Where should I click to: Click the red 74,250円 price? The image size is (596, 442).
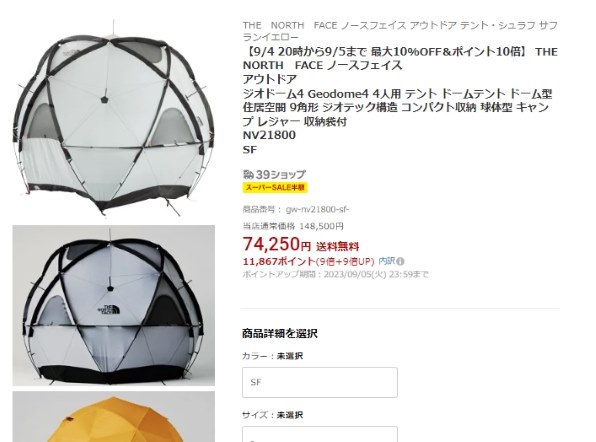point(277,244)
